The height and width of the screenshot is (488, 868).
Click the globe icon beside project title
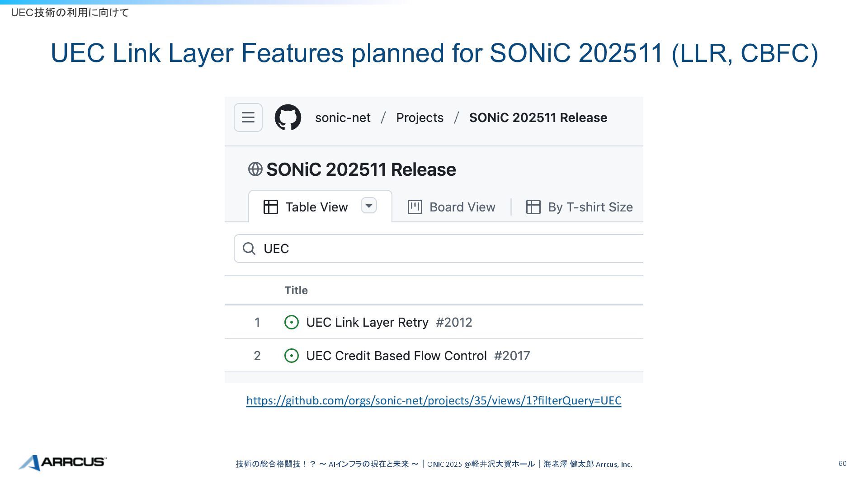point(255,169)
